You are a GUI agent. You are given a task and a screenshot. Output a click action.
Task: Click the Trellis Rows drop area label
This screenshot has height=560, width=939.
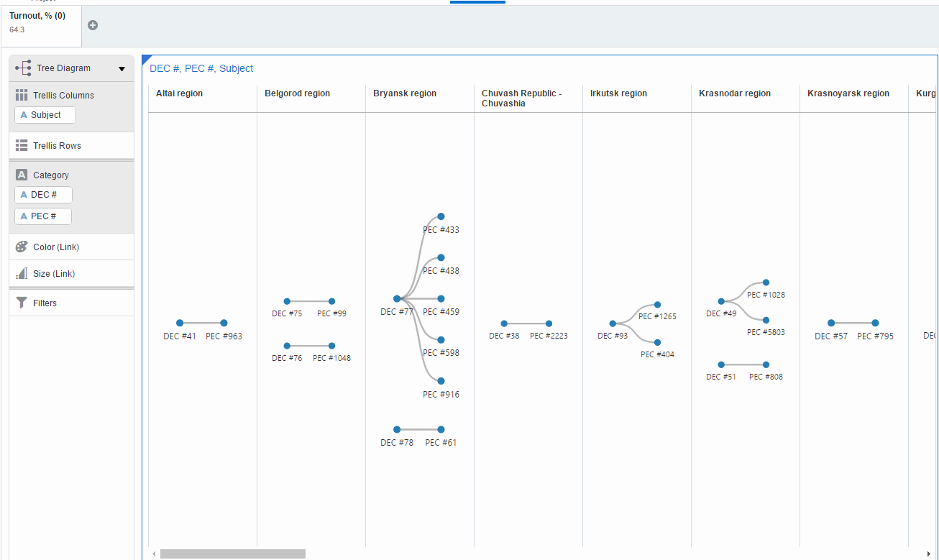tap(57, 146)
